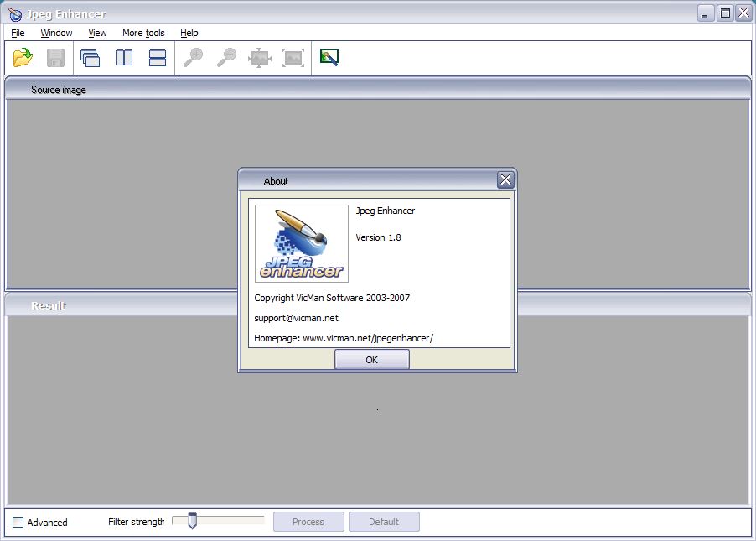Click the Filter strength slider handle

click(193, 521)
